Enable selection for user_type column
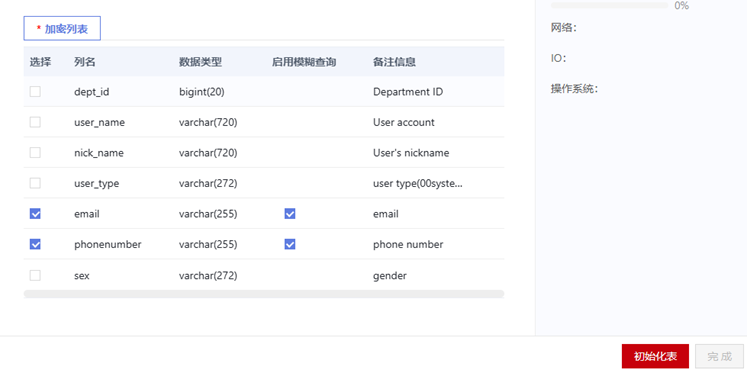This screenshot has width=747, height=373. point(35,183)
